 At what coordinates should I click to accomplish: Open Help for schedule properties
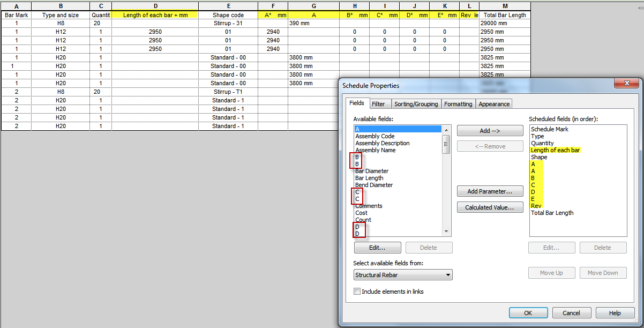(x=615, y=312)
